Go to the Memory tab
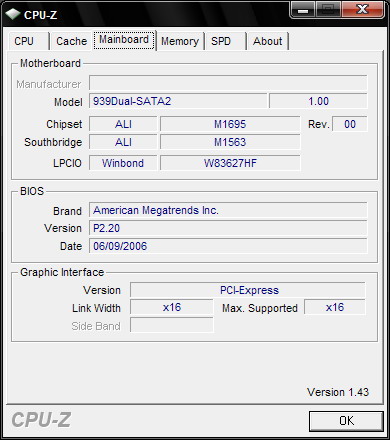Screen dimensions: 390x440 pos(180,41)
